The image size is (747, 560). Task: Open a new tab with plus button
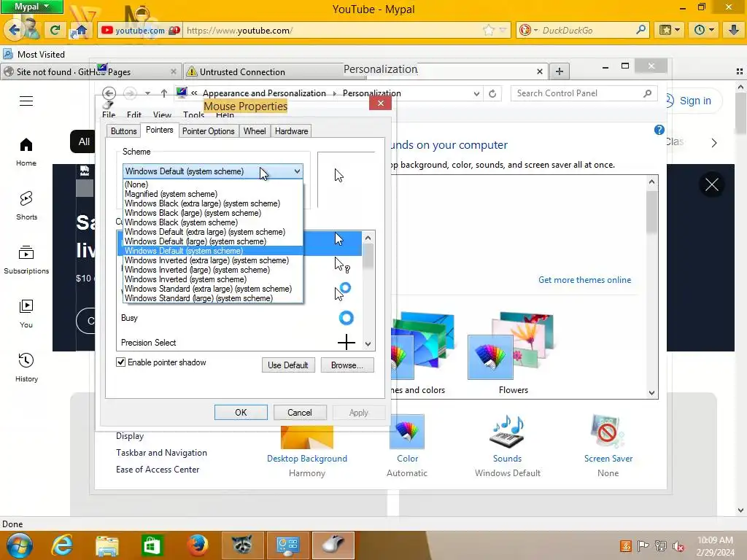point(560,71)
